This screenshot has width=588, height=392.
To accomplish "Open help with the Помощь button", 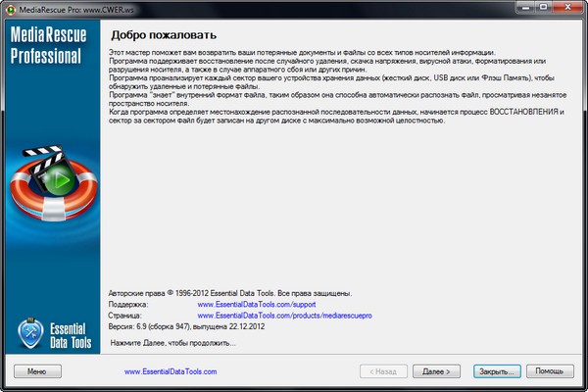I will click(550, 372).
